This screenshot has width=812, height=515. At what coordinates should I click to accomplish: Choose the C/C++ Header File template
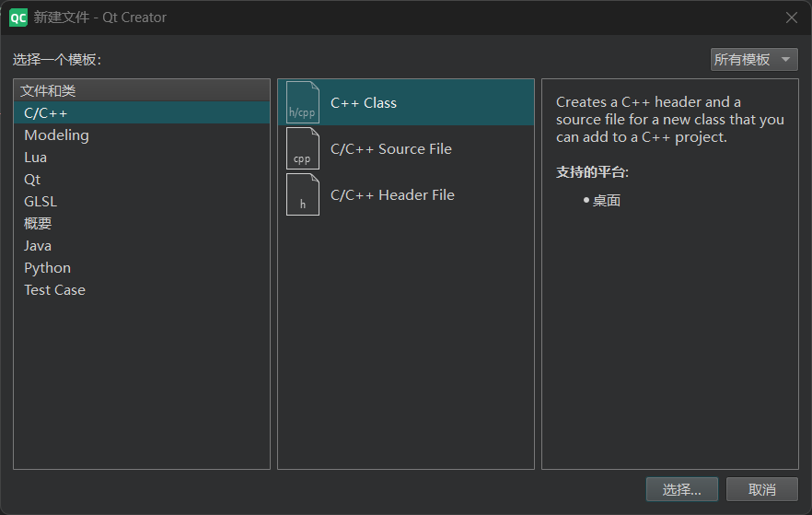click(406, 194)
